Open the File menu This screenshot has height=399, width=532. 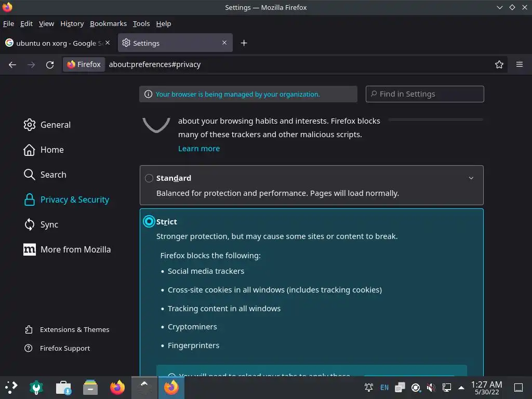pos(8,24)
